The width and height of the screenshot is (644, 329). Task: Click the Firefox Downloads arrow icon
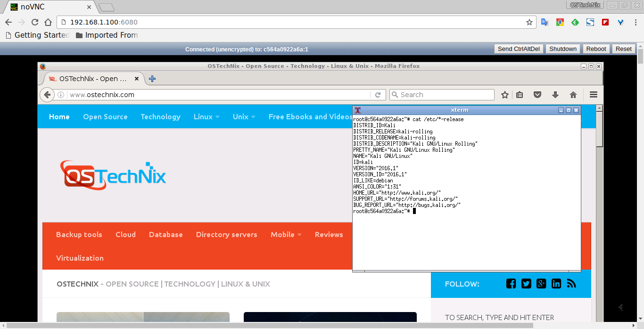pyautogui.click(x=555, y=95)
